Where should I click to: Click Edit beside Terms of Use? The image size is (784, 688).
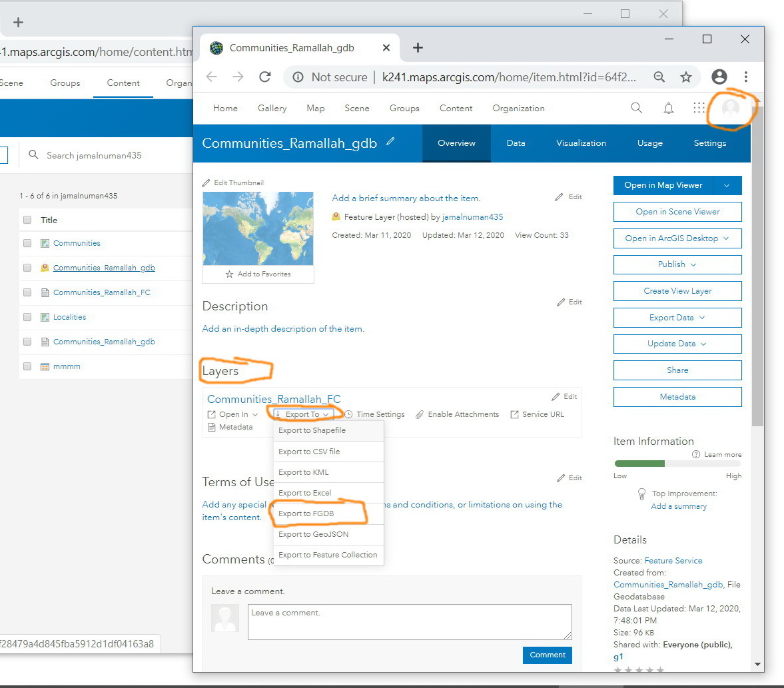click(x=570, y=478)
